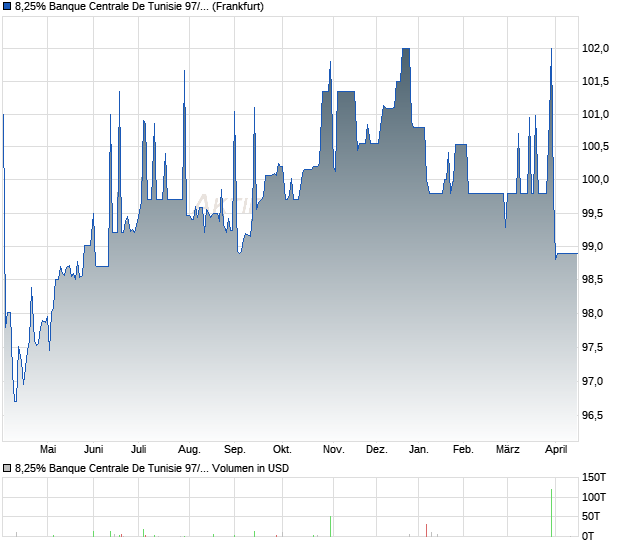The height and width of the screenshot is (546, 620).
Task: Click the 'Feb.' month label
Action: 463,450
